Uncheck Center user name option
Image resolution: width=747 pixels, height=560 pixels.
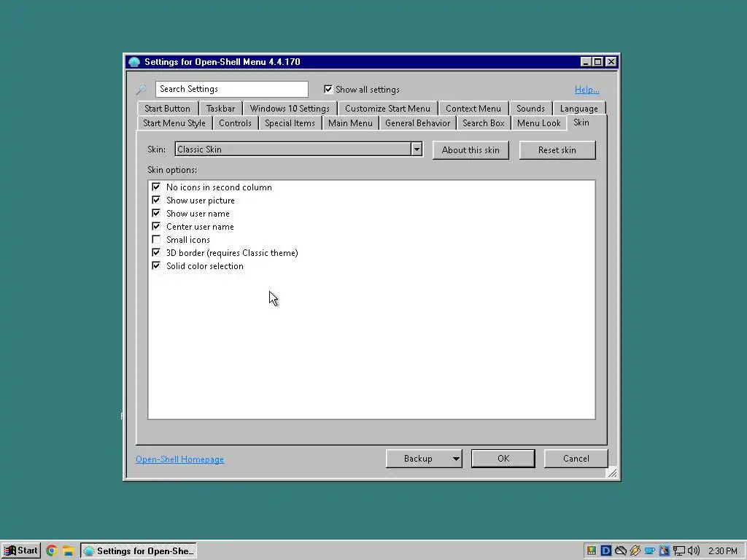point(156,226)
